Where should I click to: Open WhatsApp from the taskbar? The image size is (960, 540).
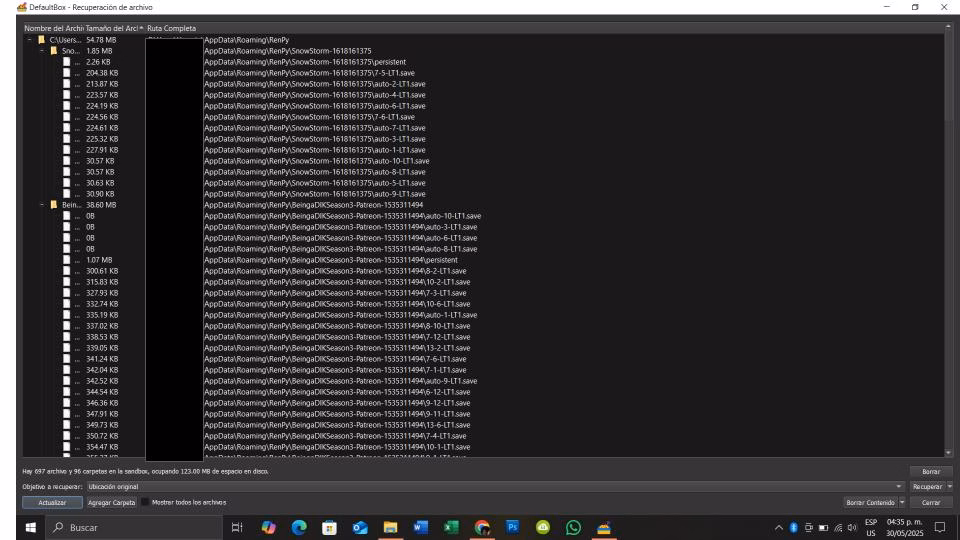[x=573, y=527]
